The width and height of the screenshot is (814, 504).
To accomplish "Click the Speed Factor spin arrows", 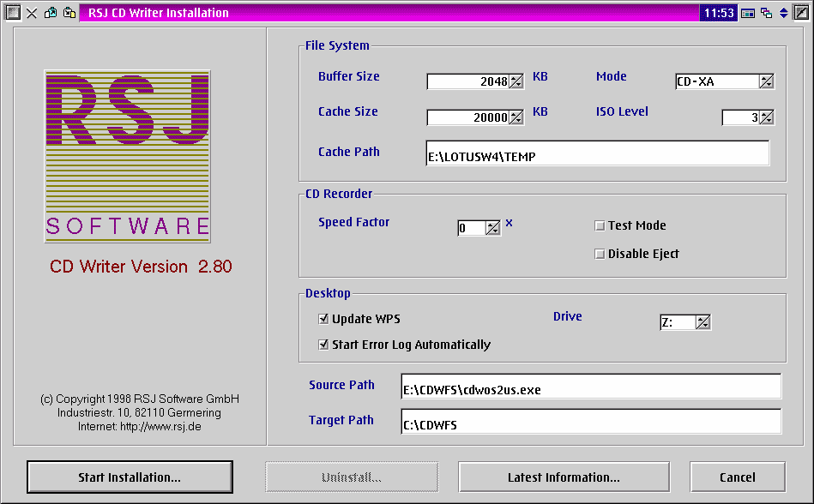I will [492, 228].
